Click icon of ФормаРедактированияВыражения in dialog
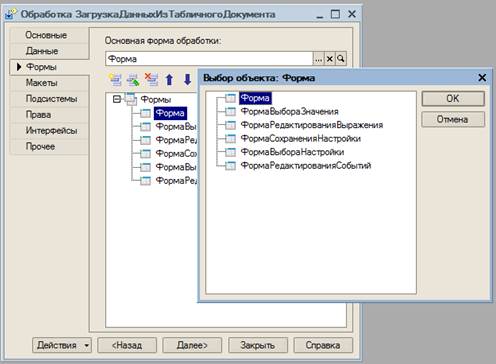 [x=230, y=125]
